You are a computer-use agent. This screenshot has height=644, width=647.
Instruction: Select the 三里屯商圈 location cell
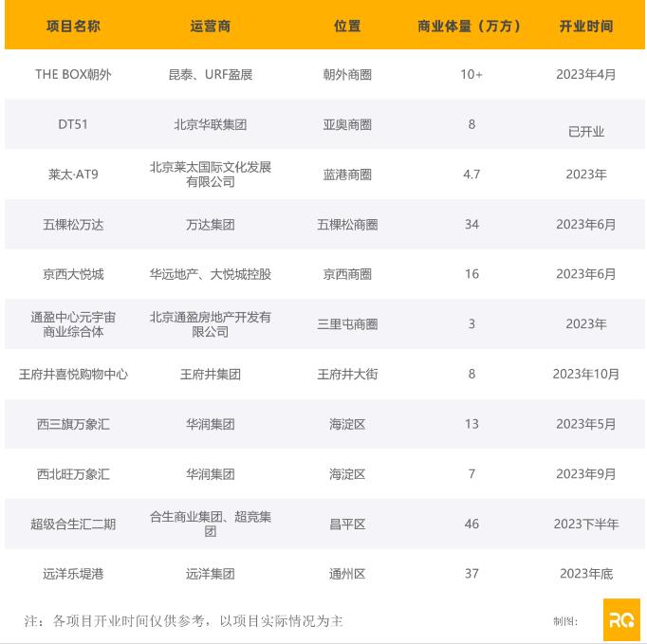pyautogui.click(x=347, y=324)
